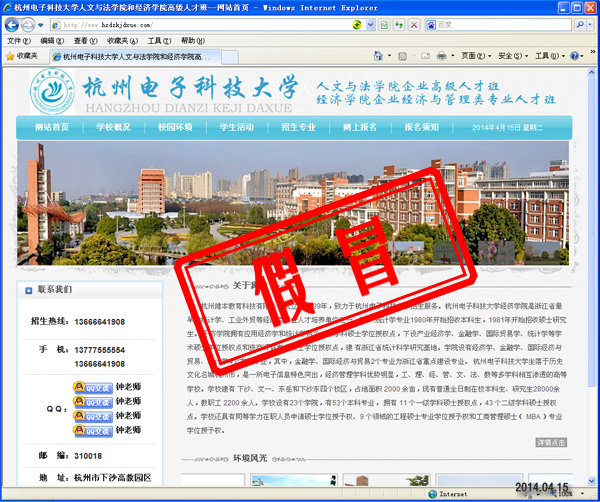Click the fourth QQ交谈 chat button
600x502 pixels.
coord(93,430)
